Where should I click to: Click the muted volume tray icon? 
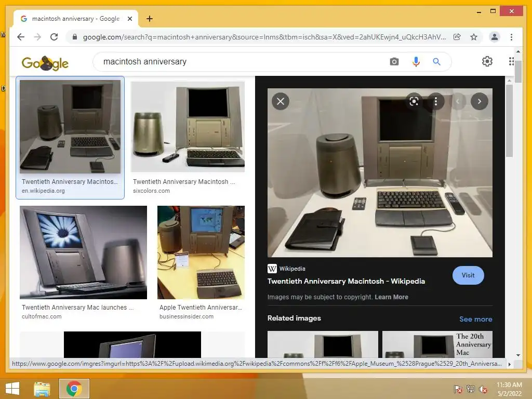tap(483, 389)
